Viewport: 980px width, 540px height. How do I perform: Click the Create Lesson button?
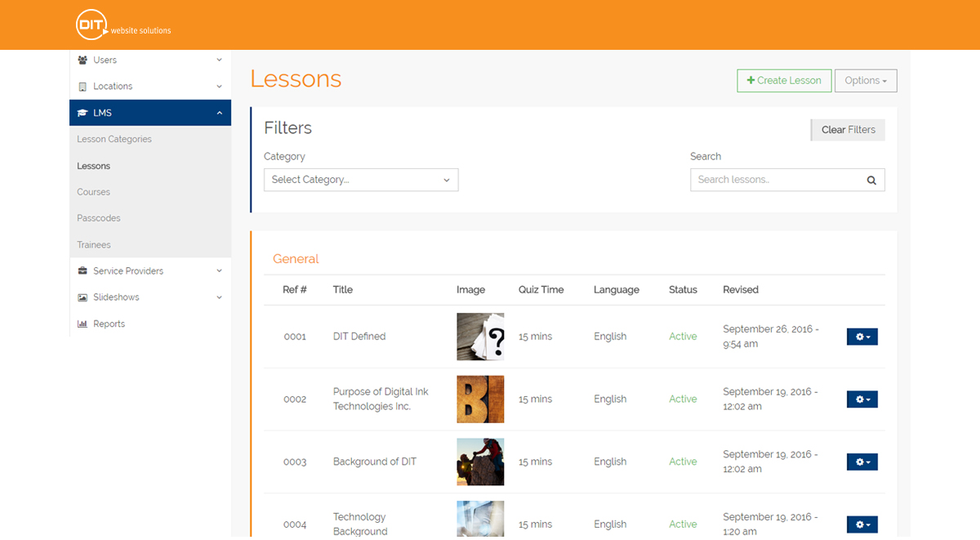784,80
